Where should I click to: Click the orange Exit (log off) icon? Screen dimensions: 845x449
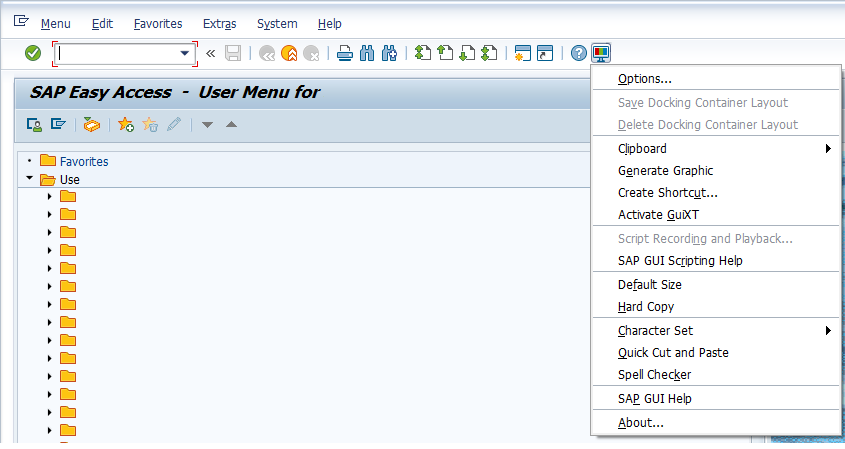coord(289,53)
